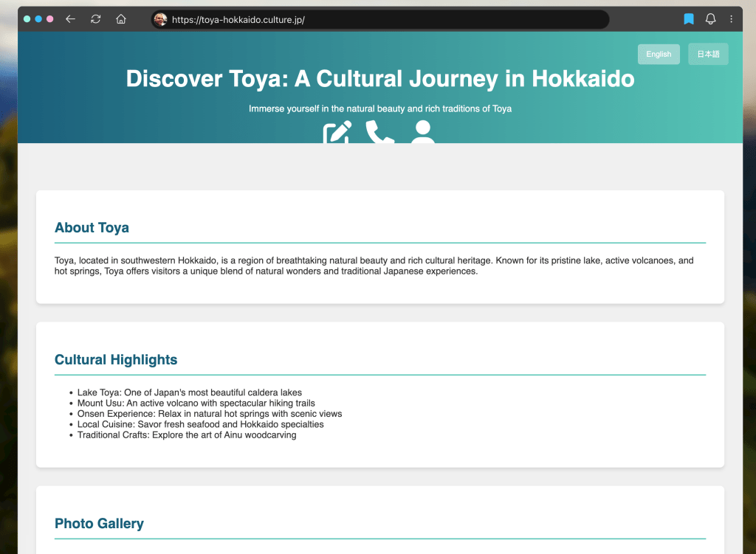Click the edit pencil icon in the header
This screenshot has height=554, width=756.
point(337,133)
